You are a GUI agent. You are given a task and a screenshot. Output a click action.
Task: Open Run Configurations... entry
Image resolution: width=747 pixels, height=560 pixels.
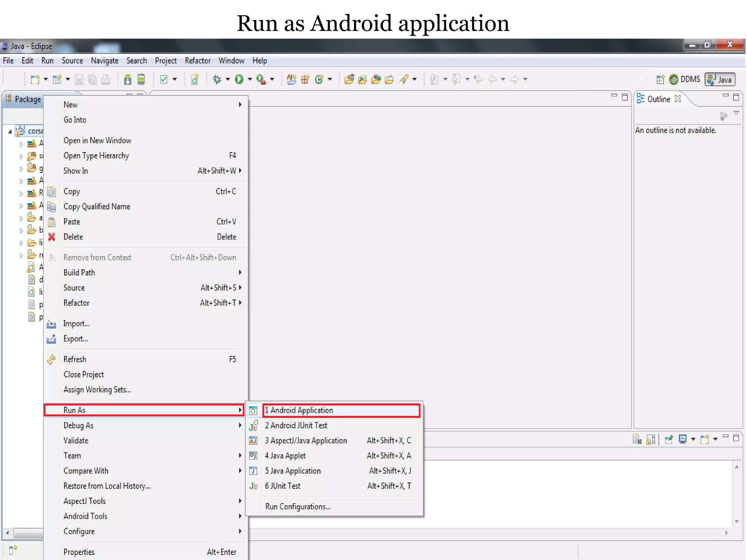coord(335,506)
